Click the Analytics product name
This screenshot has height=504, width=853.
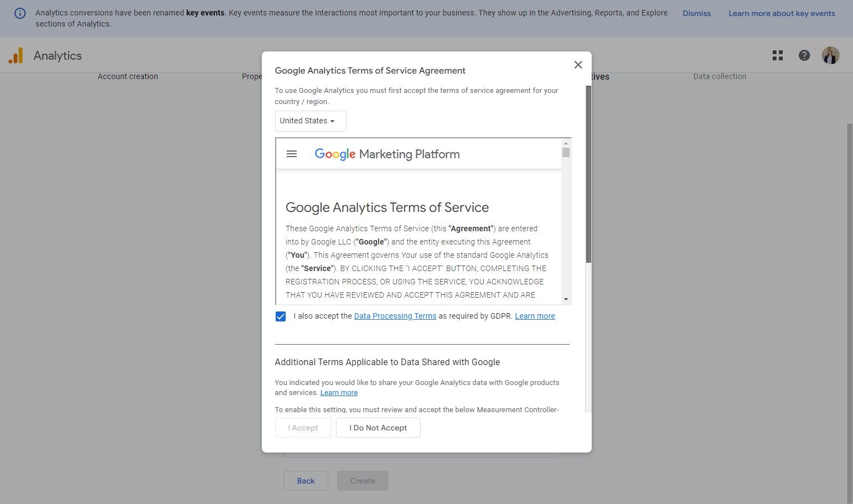[x=58, y=55]
